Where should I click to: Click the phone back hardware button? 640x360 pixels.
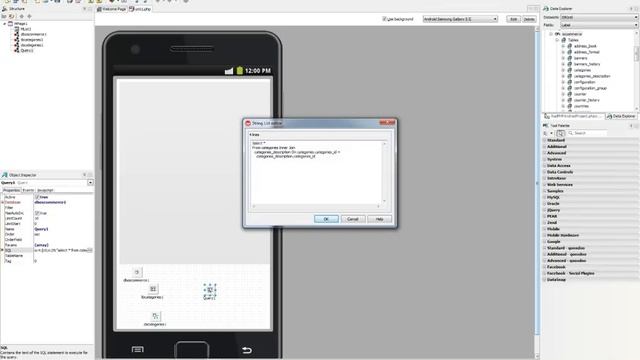tap(247, 350)
